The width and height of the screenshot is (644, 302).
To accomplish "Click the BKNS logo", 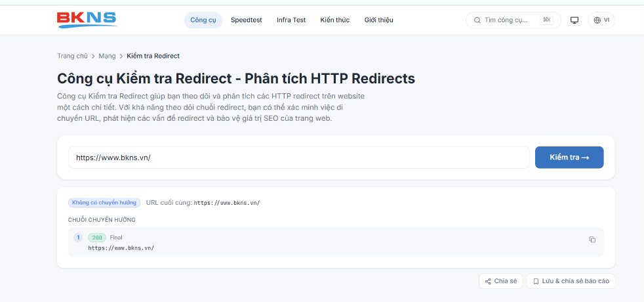I will pyautogui.click(x=87, y=20).
